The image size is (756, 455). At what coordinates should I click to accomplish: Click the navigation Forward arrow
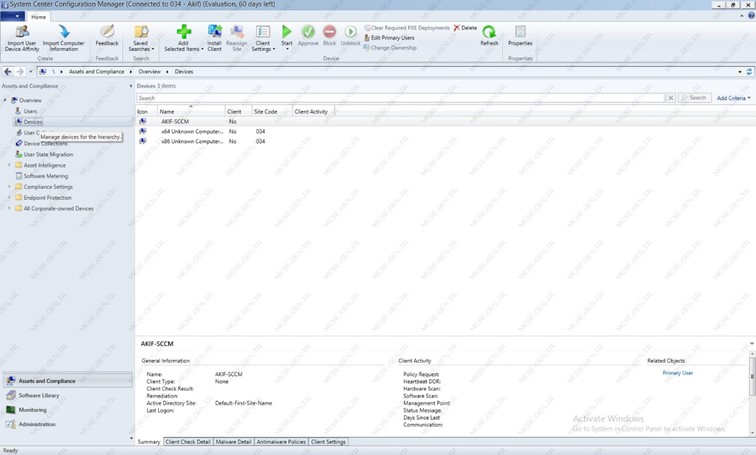[x=20, y=71]
